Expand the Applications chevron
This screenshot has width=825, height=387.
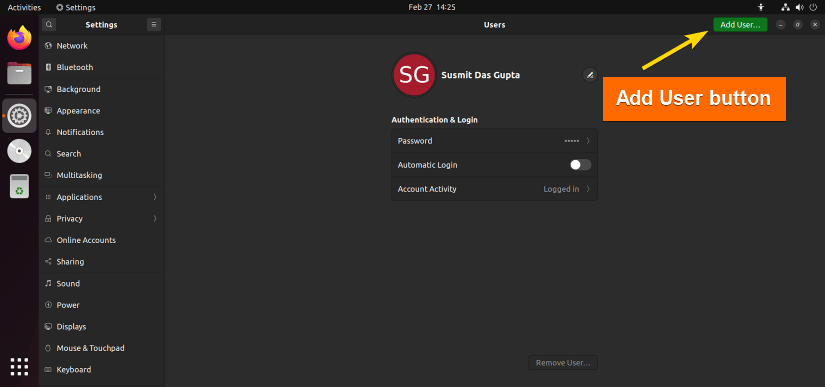point(155,197)
